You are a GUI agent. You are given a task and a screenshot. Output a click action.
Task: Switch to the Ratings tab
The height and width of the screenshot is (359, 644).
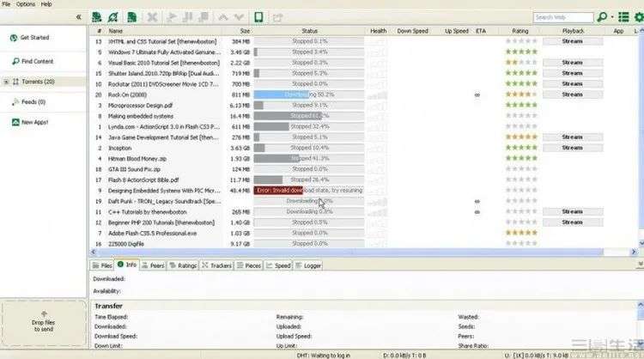tap(183, 265)
